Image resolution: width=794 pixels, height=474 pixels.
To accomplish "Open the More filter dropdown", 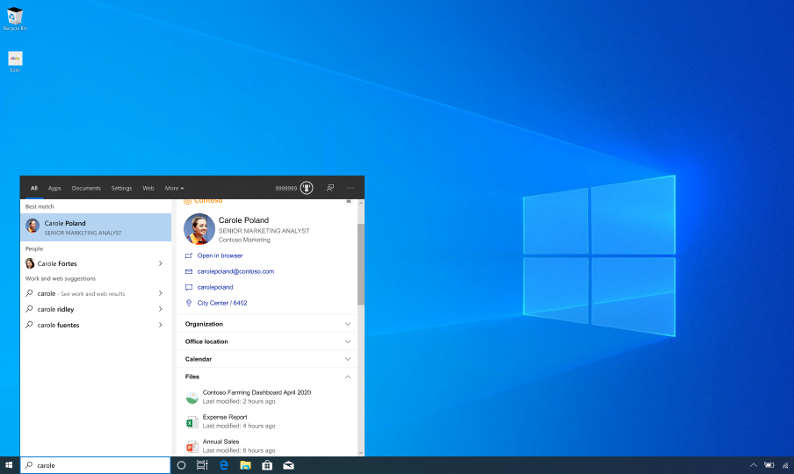I will pos(174,188).
